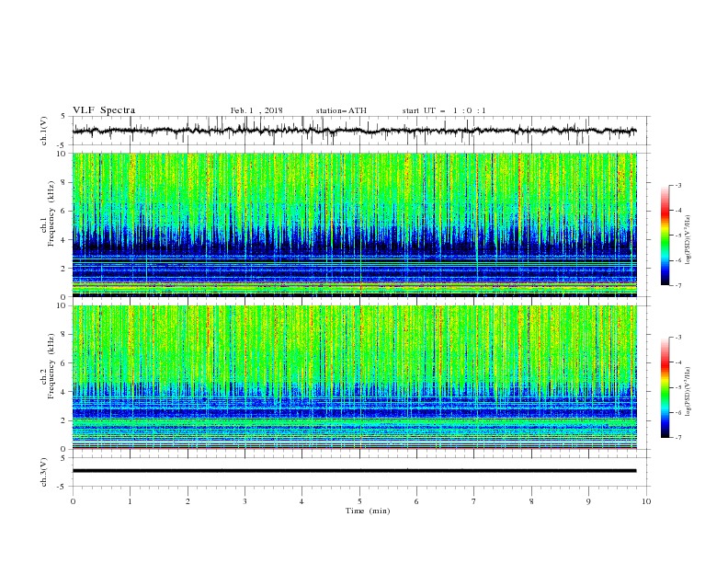Viewport: 728px width, 563px height.
Task: Click the ch.2 Frequency (kHz) axis label
Action: (x=48, y=365)
